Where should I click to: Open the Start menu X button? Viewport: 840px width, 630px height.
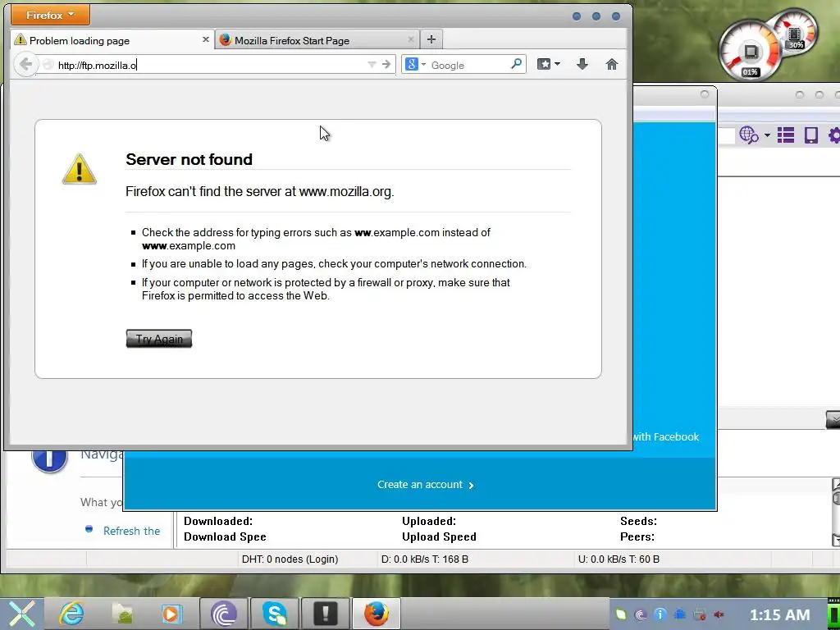point(21,614)
